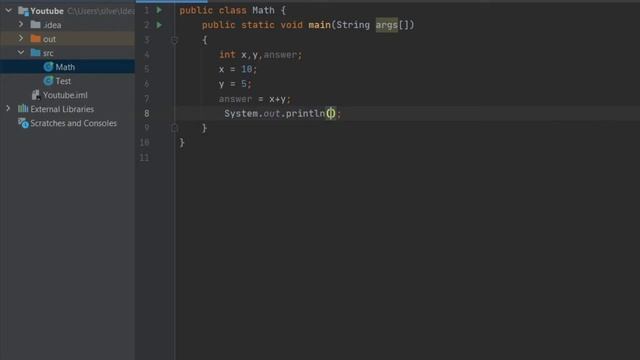Click line number 8 in gutter
The height and width of the screenshot is (360, 640).
click(x=147, y=113)
